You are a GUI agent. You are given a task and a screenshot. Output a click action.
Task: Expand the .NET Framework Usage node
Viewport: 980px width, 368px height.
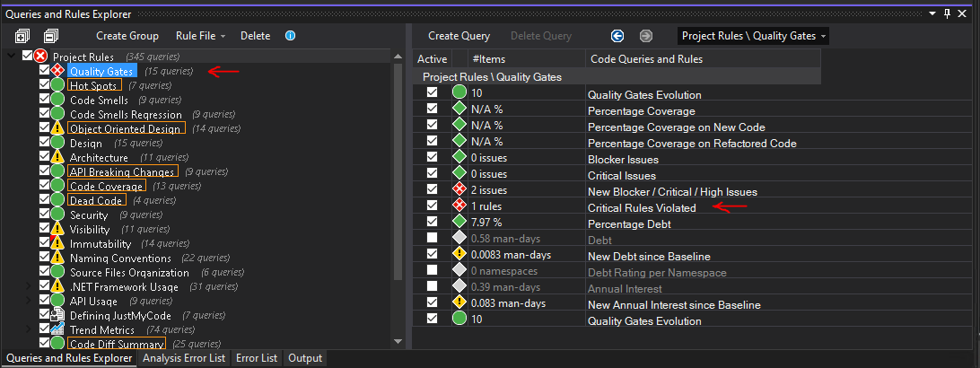(28, 286)
